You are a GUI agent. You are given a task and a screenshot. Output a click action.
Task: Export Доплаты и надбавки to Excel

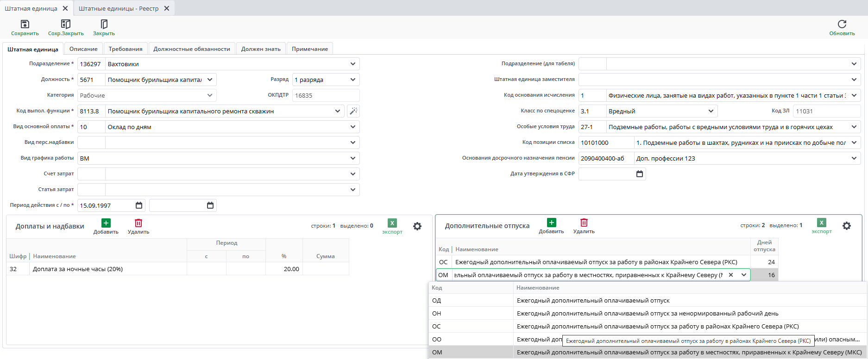coord(392,226)
